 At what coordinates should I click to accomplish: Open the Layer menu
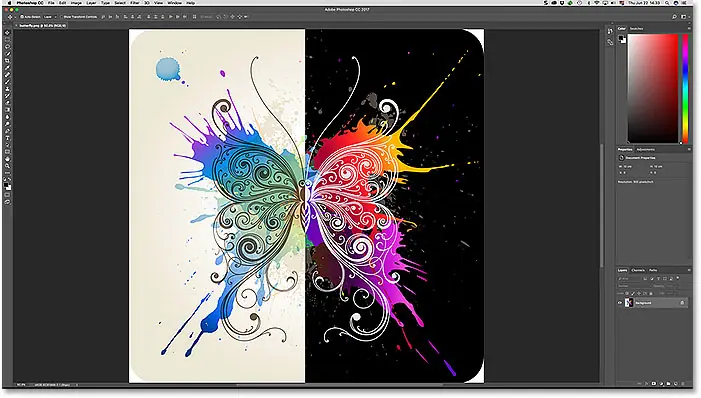[91, 3]
